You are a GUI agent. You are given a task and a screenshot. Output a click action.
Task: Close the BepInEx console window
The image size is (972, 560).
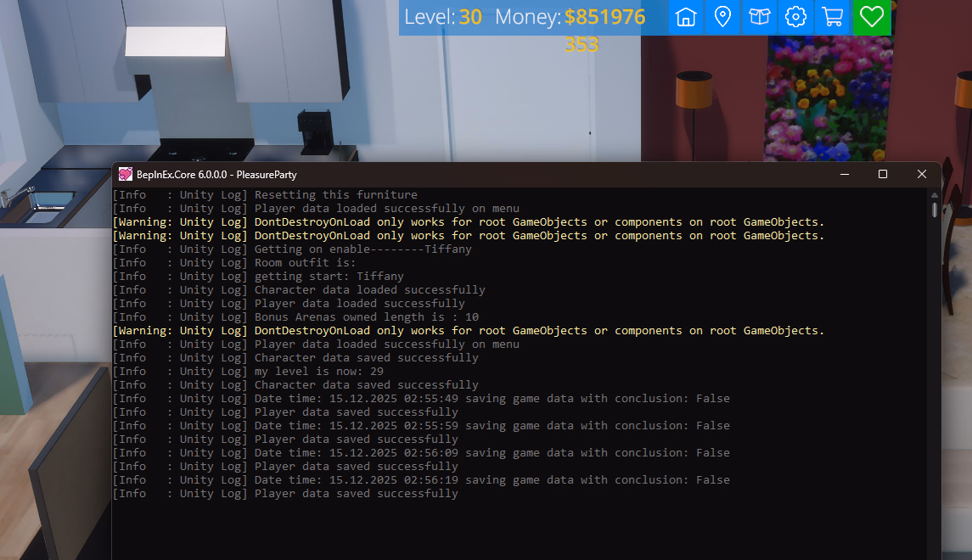922,174
